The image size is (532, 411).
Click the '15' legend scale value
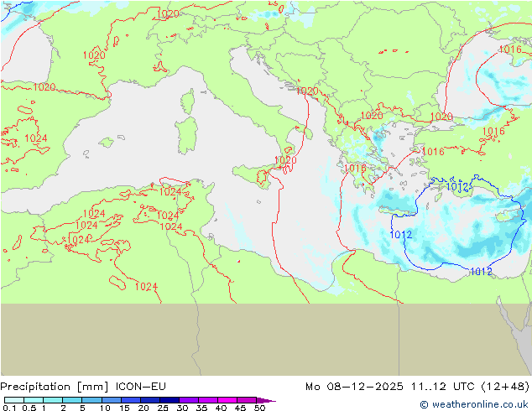124,408
